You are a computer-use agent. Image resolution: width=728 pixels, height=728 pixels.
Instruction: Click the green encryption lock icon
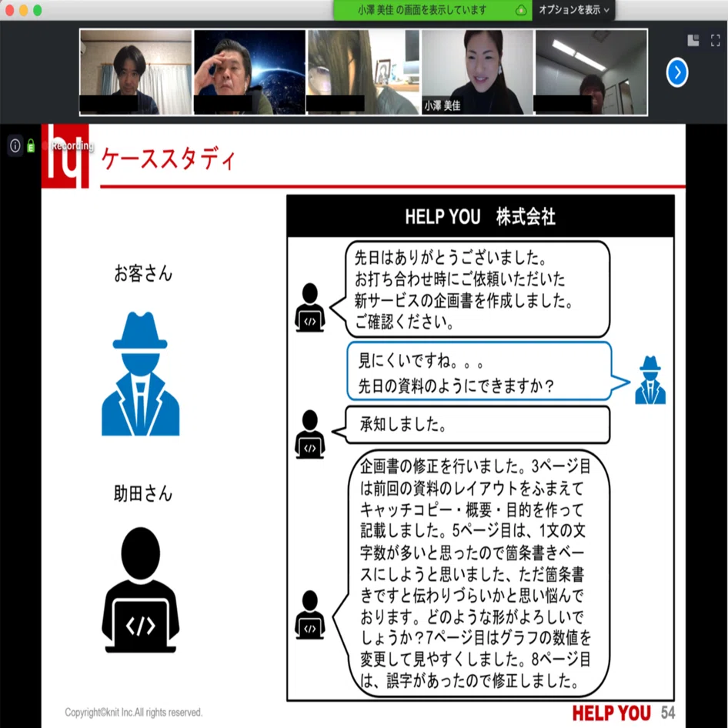[x=31, y=145]
